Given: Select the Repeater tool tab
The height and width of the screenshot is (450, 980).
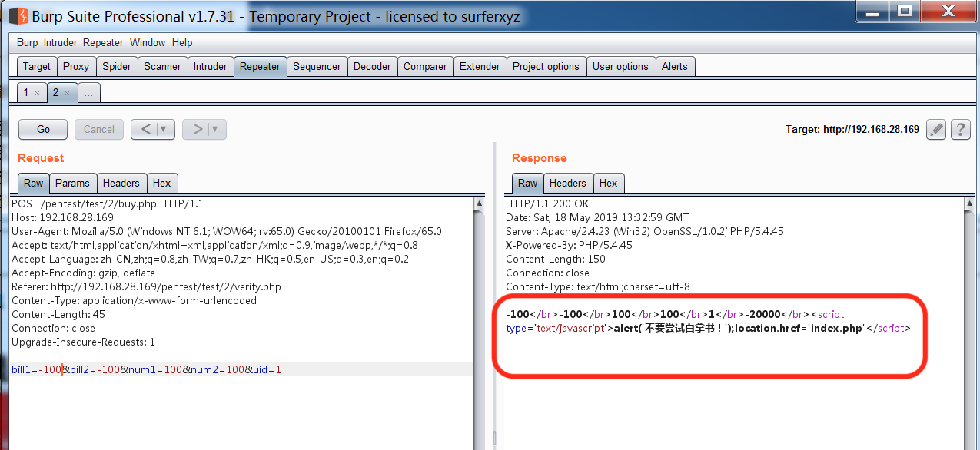Looking at the screenshot, I should pos(260,67).
